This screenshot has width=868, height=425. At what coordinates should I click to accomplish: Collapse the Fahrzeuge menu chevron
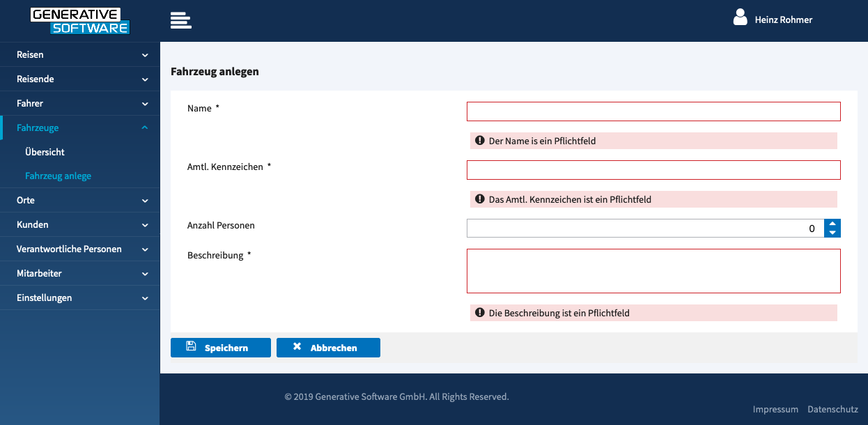click(145, 127)
